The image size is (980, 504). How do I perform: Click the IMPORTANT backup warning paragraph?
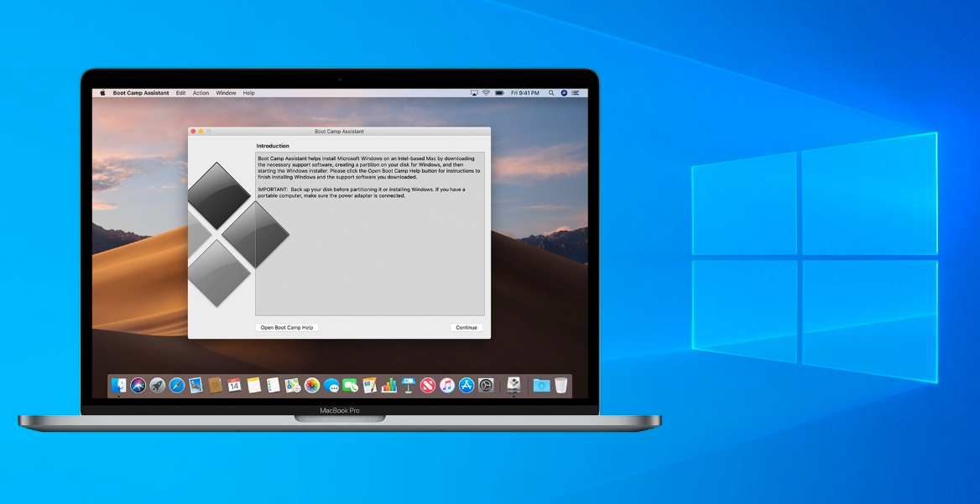(362, 192)
